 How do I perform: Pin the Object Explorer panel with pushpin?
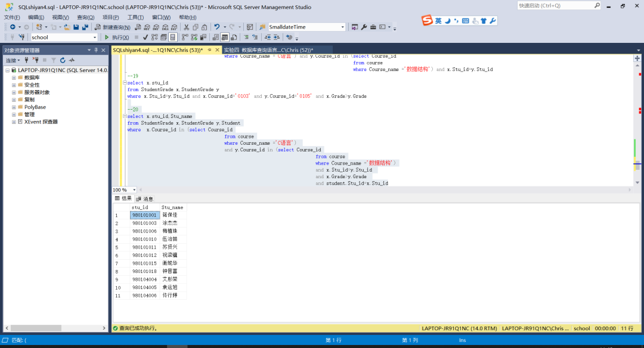coord(96,50)
